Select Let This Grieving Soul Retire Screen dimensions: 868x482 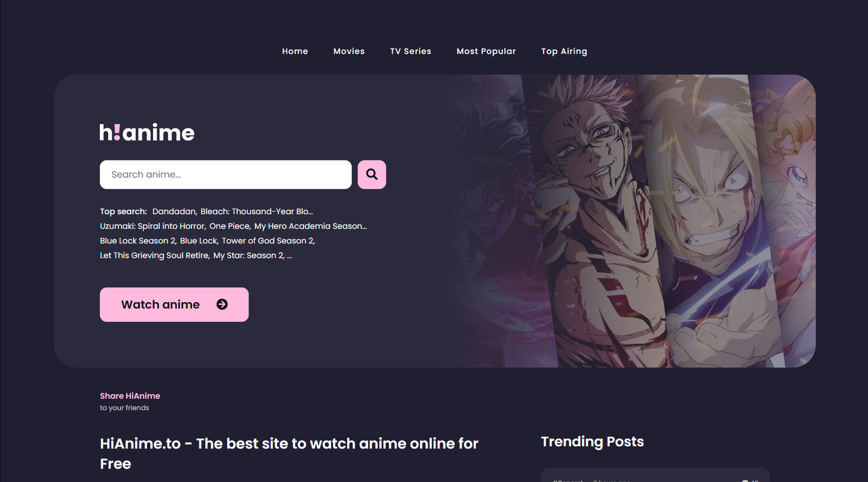tap(155, 255)
